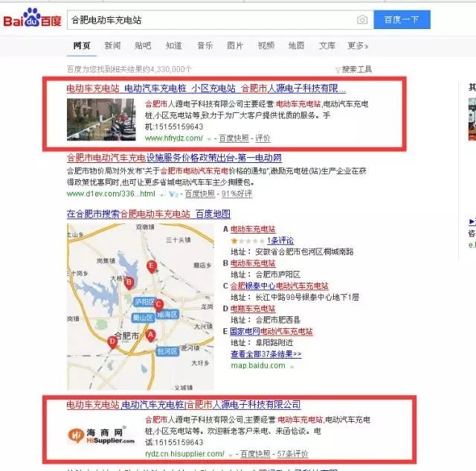Viewport: 476px width, 471px height.
Task: Click address text 合肥市肥西县
Action: [x=277, y=320]
